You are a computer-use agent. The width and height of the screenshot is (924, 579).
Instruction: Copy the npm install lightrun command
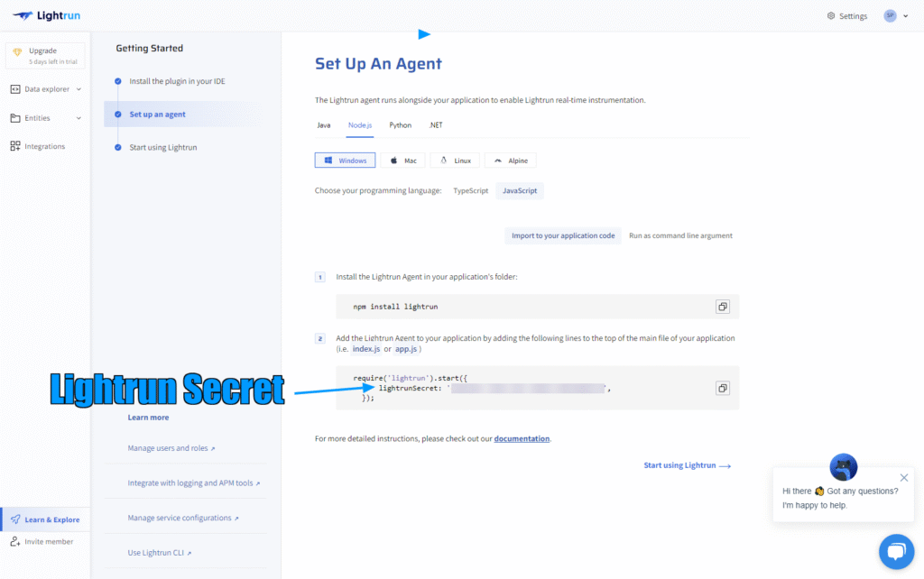click(x=722, y=306)
